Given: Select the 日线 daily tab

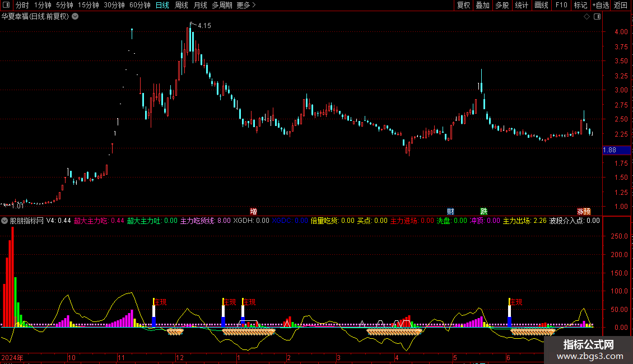Looking at the screenshot, I should pyautogui.click(x=162, y=5).
